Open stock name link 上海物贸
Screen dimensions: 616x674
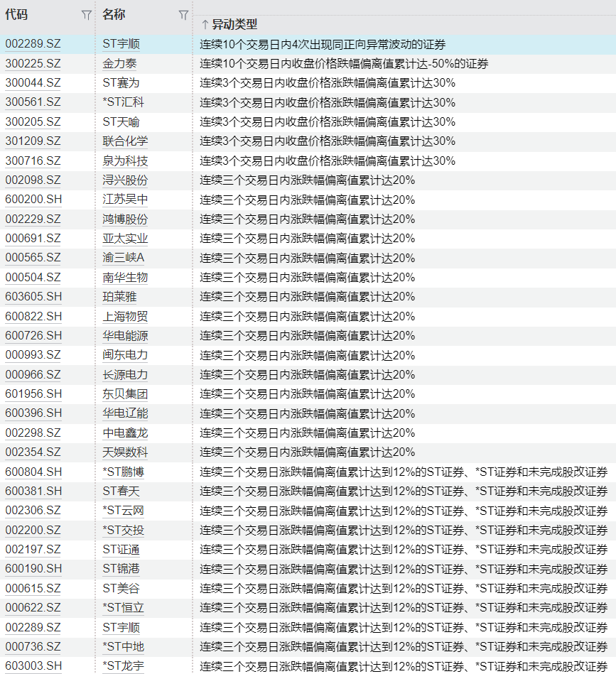(x=125, y=316)
